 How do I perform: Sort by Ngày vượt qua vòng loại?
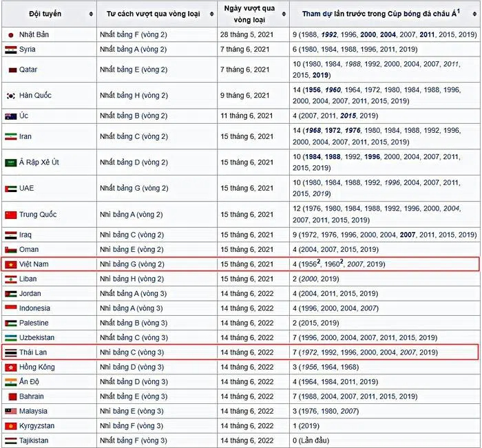pyautogui.click(x=284, y=14)
